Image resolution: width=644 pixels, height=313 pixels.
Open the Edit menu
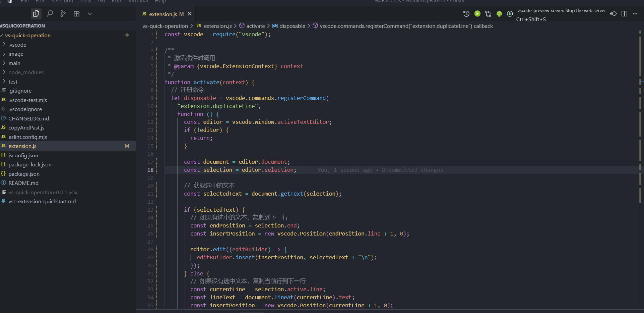tap(40, 1)
